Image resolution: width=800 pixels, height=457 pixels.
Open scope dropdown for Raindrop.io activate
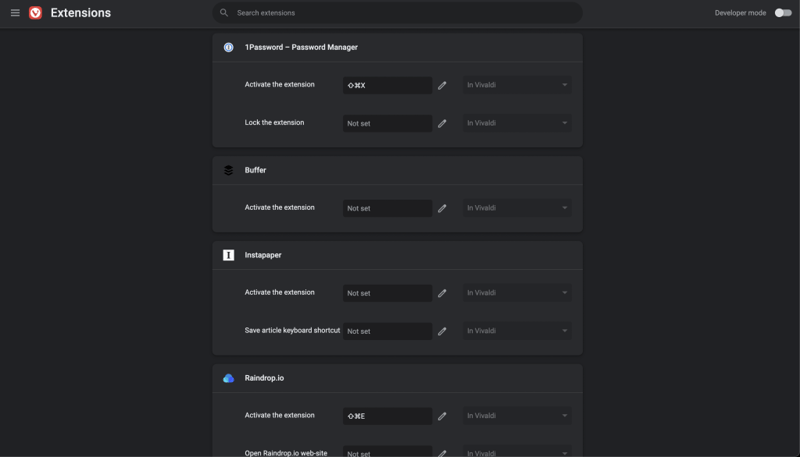tap(517, 416)
